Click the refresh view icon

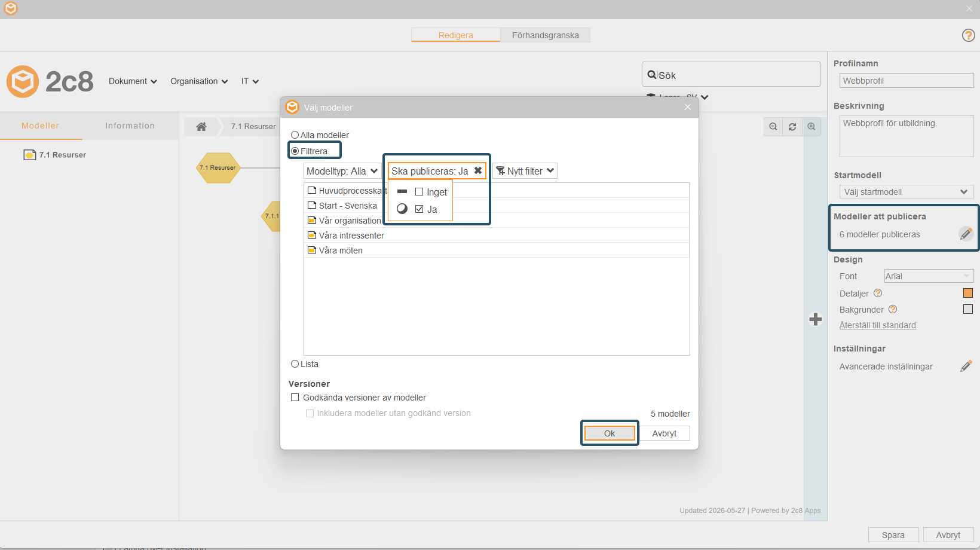pyautogui.click(x=792, y=127)
